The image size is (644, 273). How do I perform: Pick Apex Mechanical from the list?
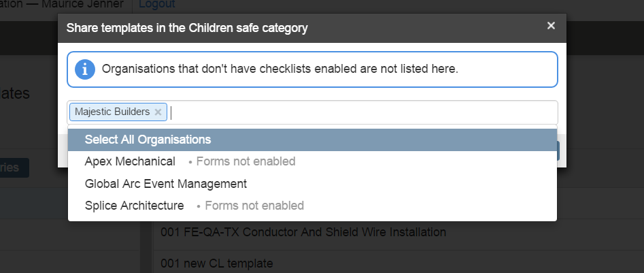(x=312, y=161)
